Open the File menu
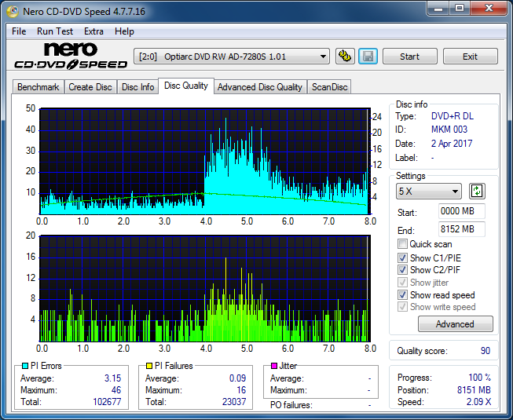 19,31
